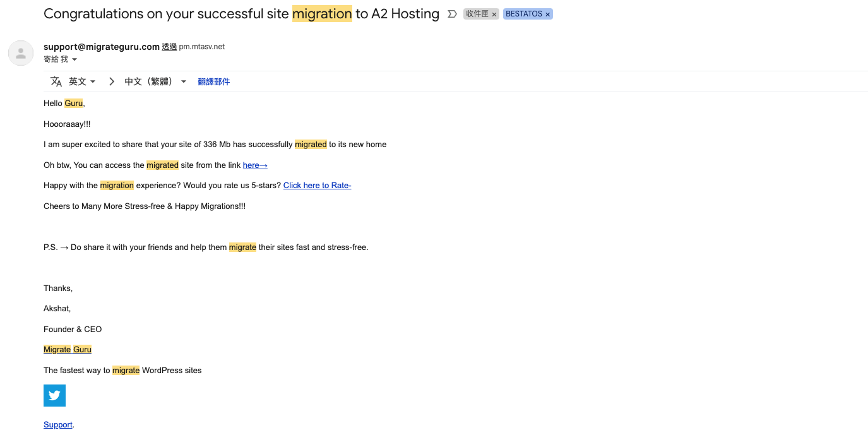Click 'Cheers to Many More Stress-free' line

145,206
